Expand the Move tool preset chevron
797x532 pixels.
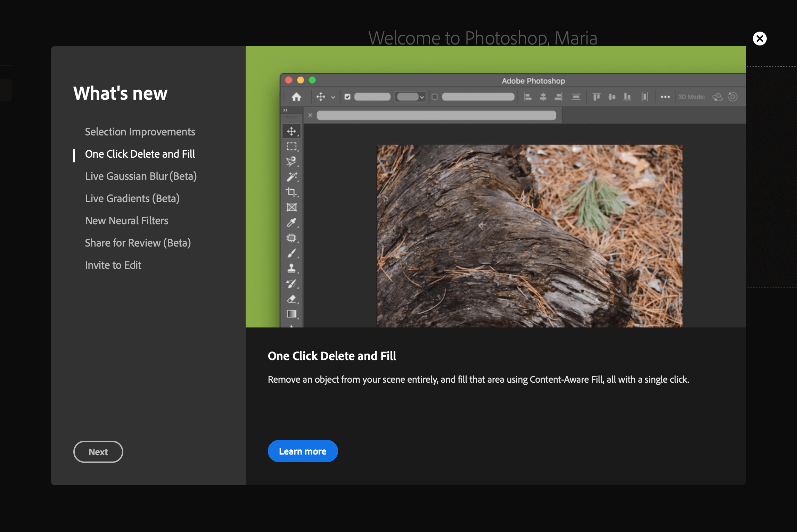coord(333,97)
